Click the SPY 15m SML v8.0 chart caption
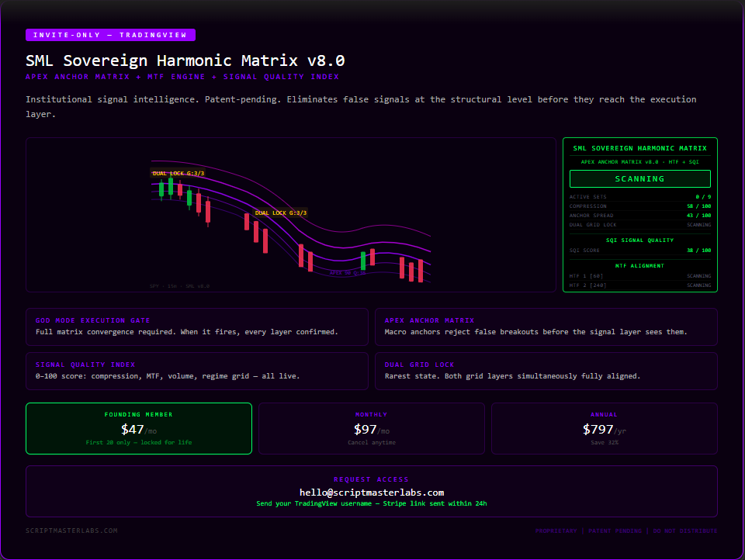The width and height of the screenshot is (745, 560). [179, 286]
